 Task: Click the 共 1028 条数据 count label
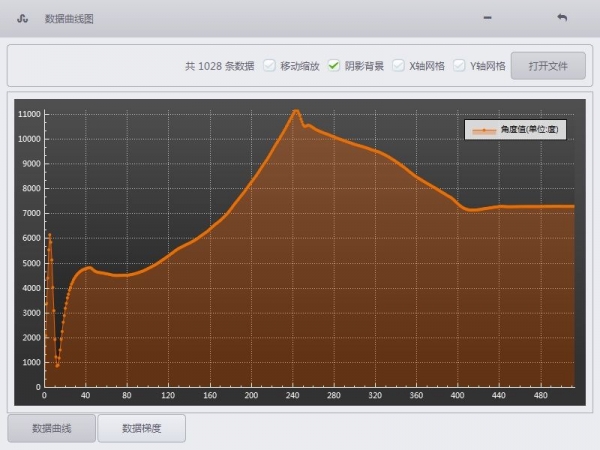219,66
